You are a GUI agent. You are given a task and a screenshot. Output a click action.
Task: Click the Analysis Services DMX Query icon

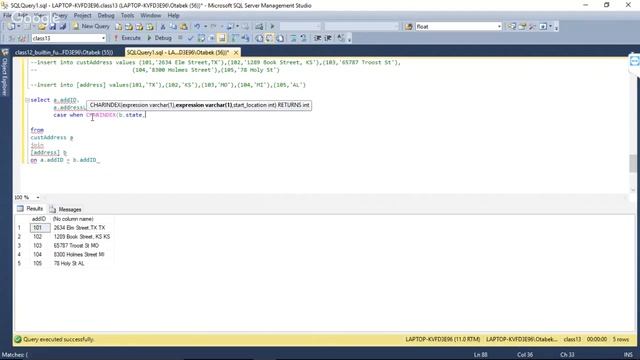coord(140,27)
